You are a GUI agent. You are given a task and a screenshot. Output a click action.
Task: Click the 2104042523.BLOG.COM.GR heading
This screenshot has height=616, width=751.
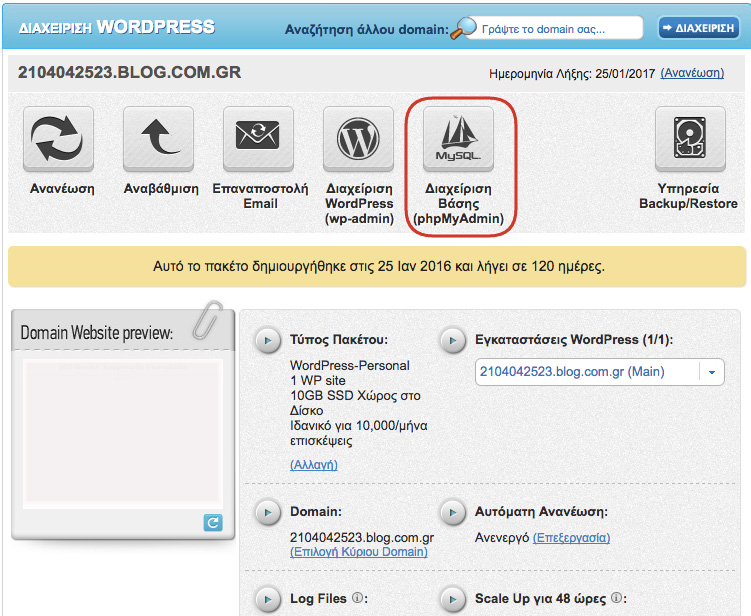[129, 72]
